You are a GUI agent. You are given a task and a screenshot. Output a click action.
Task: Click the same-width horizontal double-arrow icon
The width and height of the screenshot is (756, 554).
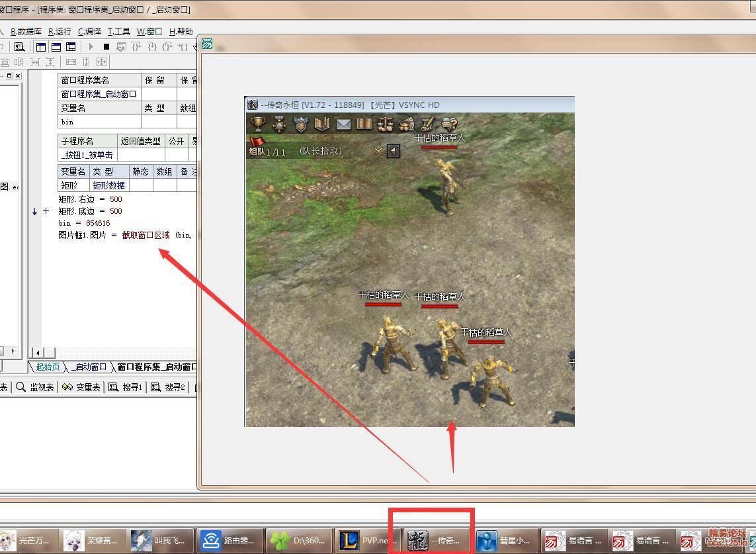click(x=71, y=62)
